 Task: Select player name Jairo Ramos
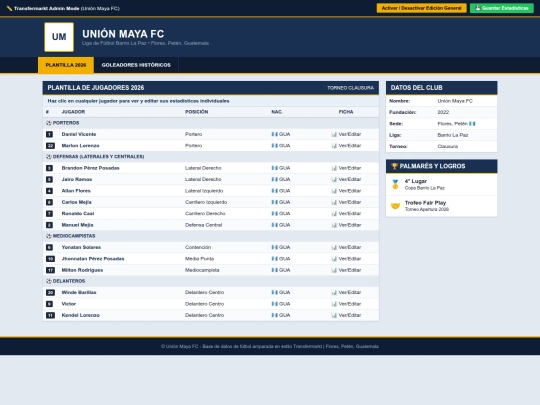coord(77,179)
